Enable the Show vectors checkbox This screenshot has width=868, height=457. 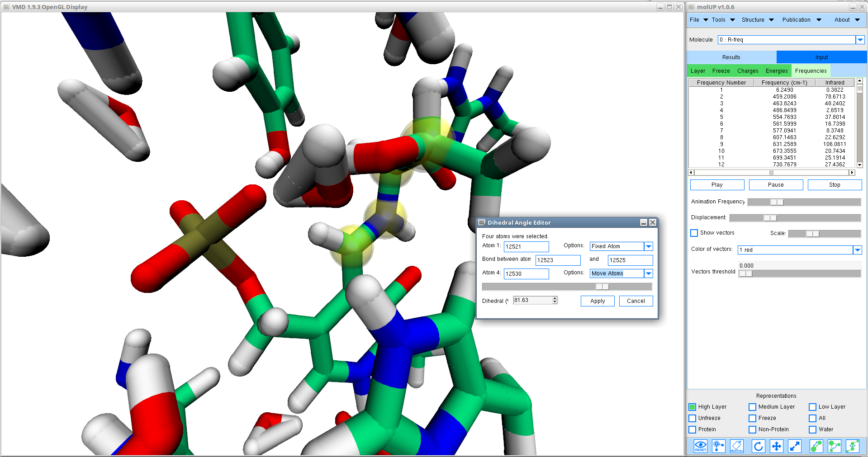click(x=694, y=233)
